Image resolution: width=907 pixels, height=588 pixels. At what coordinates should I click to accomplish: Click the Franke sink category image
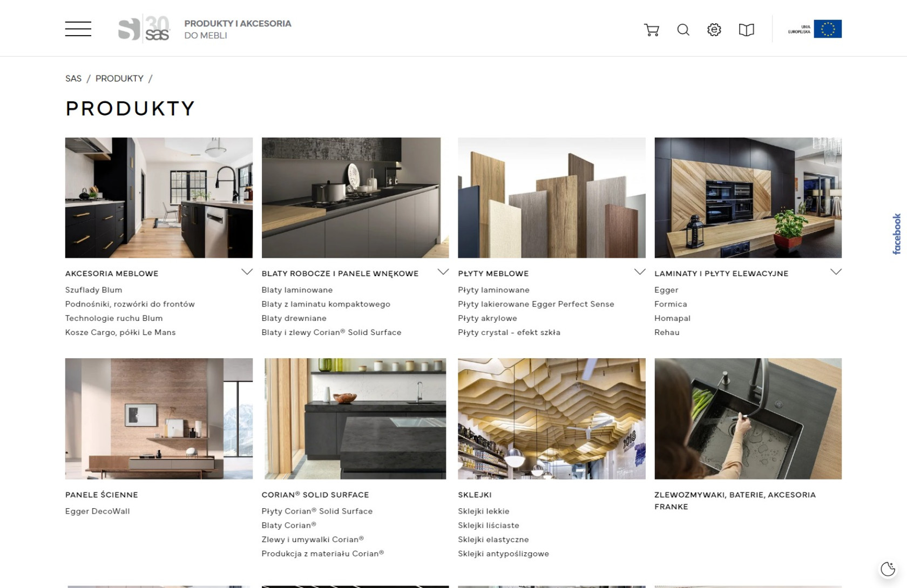point(748,419)
